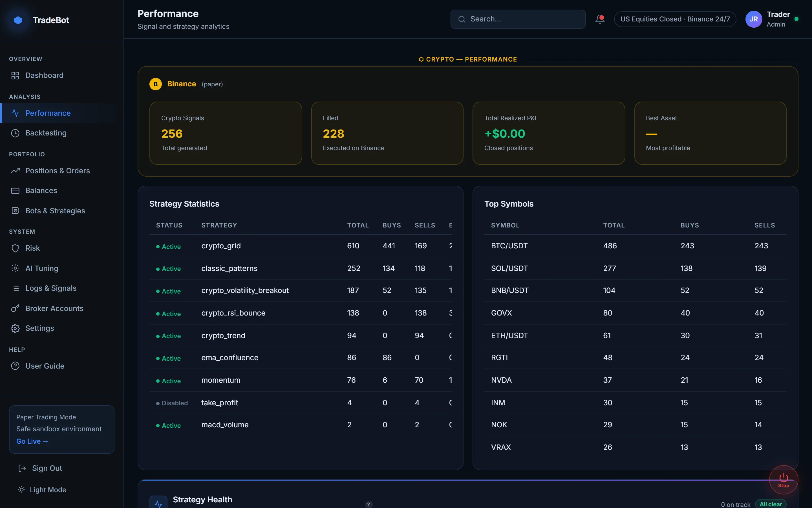Screen dimensions: 812x508
Task: Click the US Equities Closed market status pill
Action: click(x=675, y=19)
